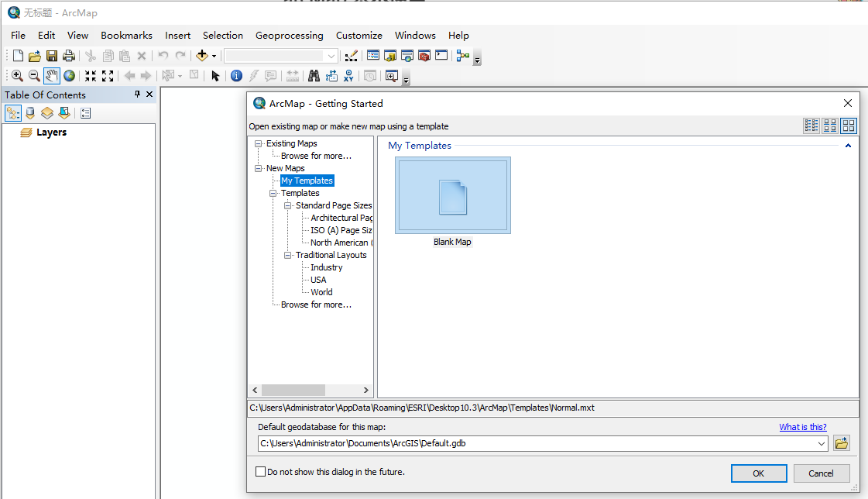Enable Do not show this dialog checkbox
Image resolution: width=868 pixels, height=499 pixels.
pyautogui.click(x=261, y=471)
